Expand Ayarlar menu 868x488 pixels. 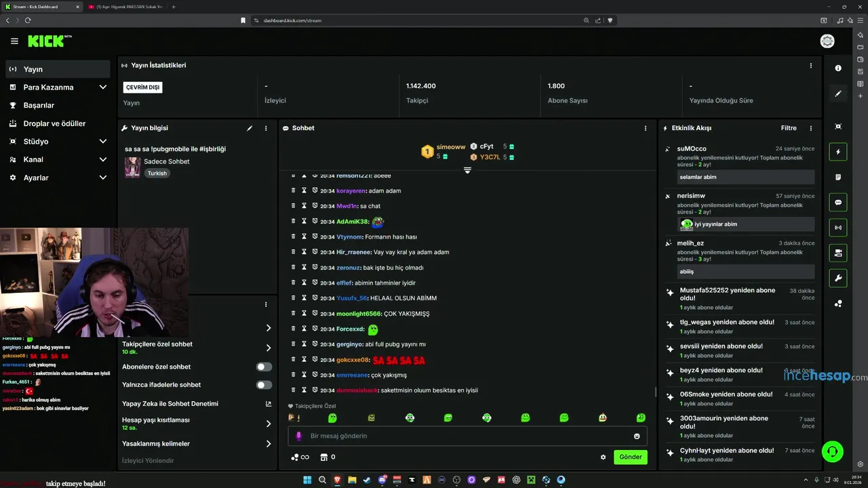[x=103, y=178]
